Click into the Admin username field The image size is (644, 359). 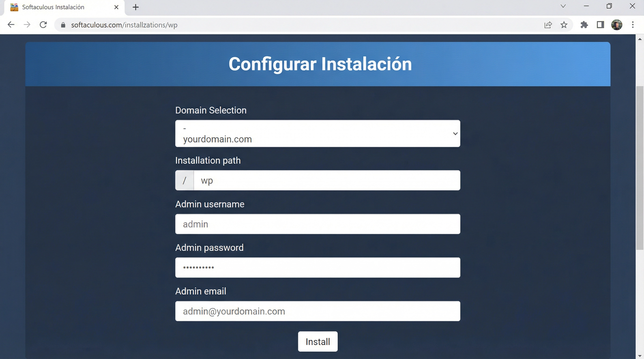(x=318, y=224)
